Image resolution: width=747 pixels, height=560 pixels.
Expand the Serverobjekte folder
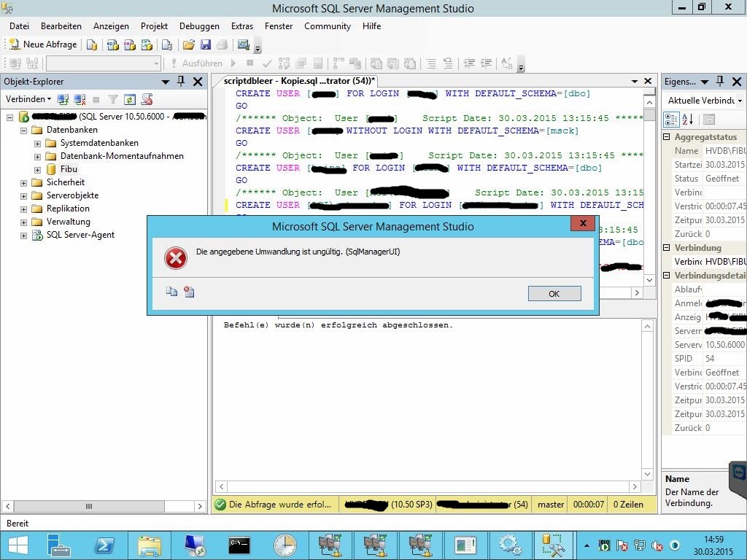click(23, 195)
